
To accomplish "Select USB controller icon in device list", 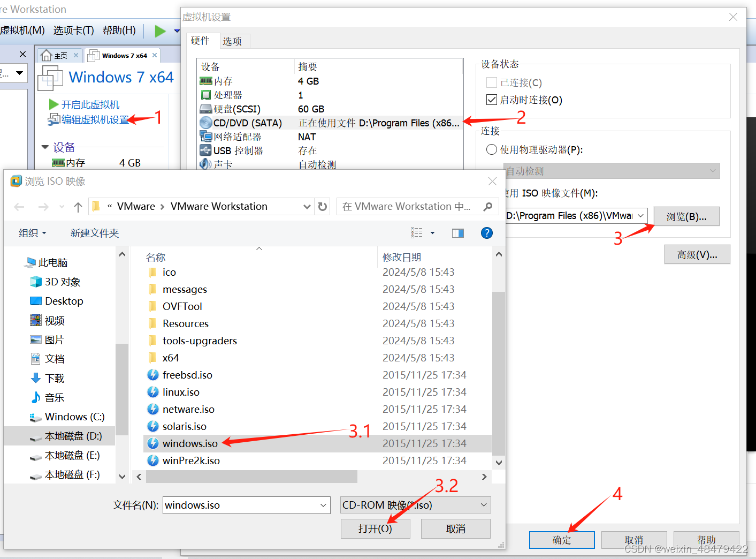I will [x=206, y=150].
